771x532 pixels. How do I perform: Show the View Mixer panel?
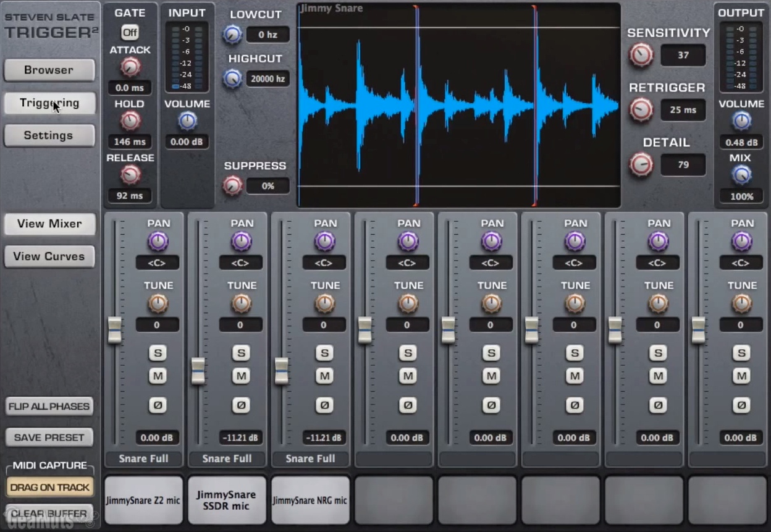49,224
